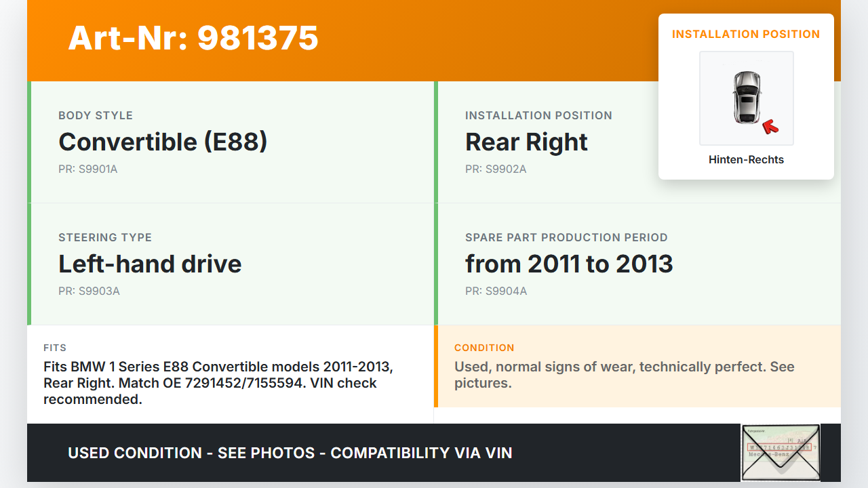Click the PR: S9901A code

click(88, 169)
